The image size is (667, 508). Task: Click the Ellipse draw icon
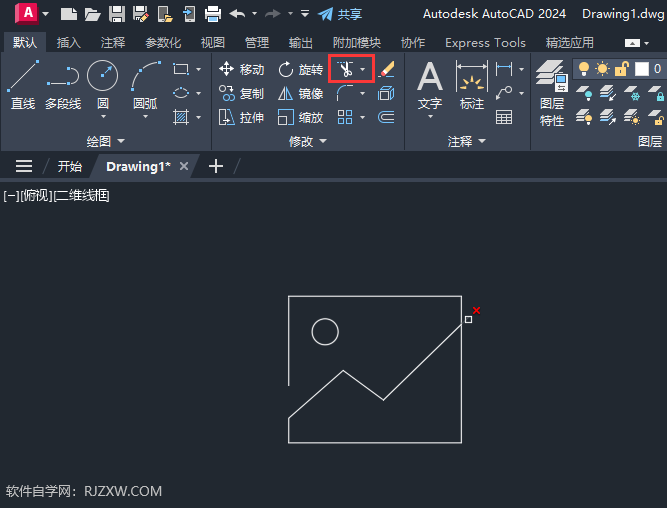181,93
